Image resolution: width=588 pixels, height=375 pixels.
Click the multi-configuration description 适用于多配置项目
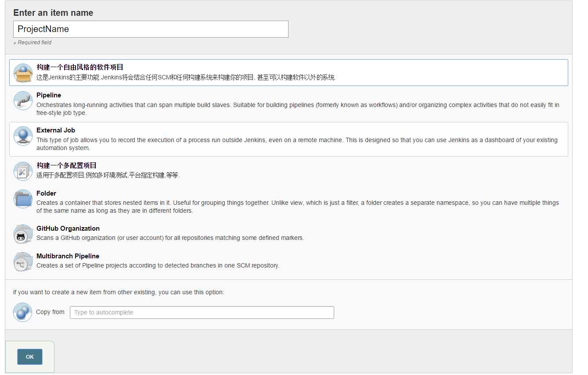coord(108,175)
